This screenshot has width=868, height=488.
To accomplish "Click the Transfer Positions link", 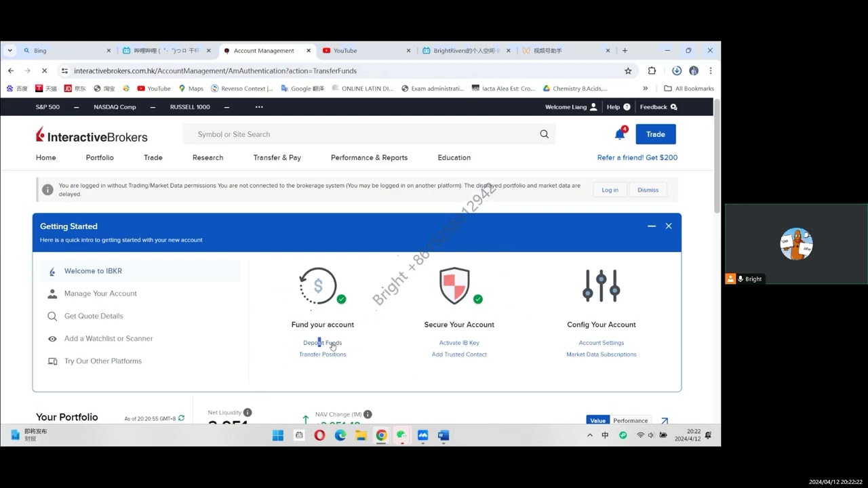I will click(323, 354).
